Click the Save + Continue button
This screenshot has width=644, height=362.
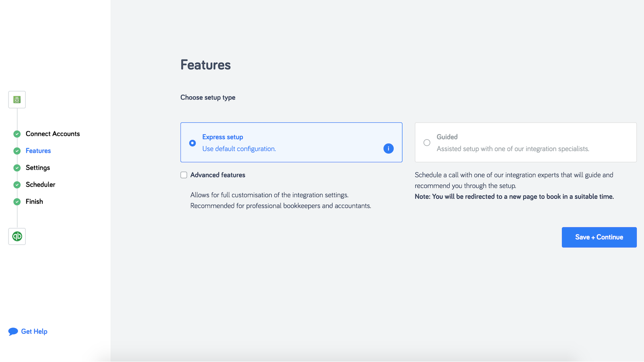click(599, 237)
